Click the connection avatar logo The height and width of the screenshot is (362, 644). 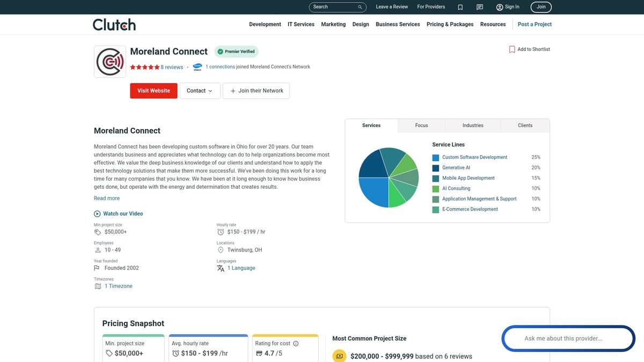pyautogui.click(x=197, y=67)
